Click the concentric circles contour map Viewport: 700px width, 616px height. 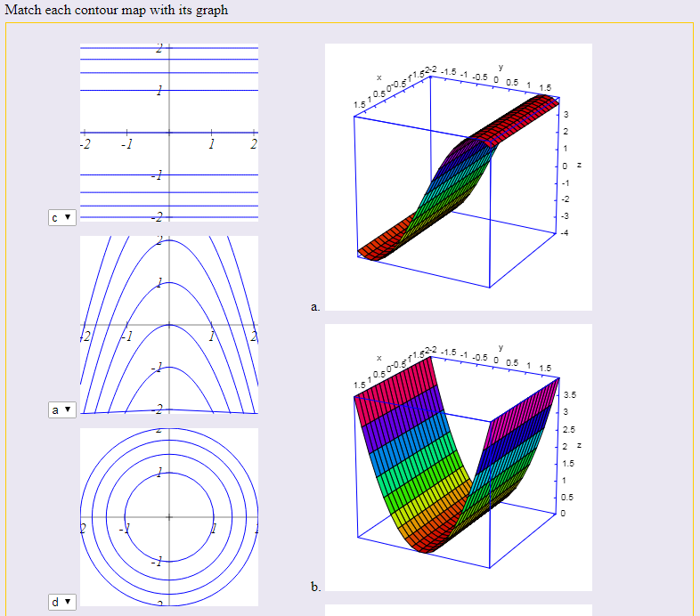pyautogui.click(x=169, y=516)
